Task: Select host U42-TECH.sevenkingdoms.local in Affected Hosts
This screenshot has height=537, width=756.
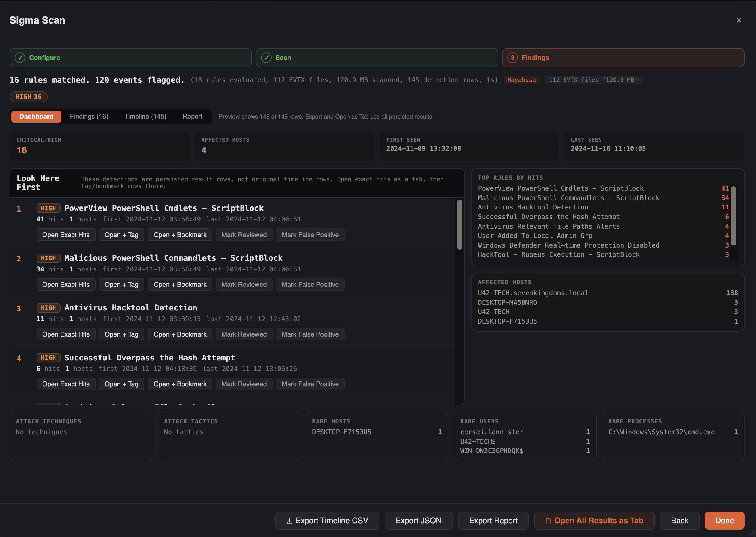Action: (x=608, y=293)
